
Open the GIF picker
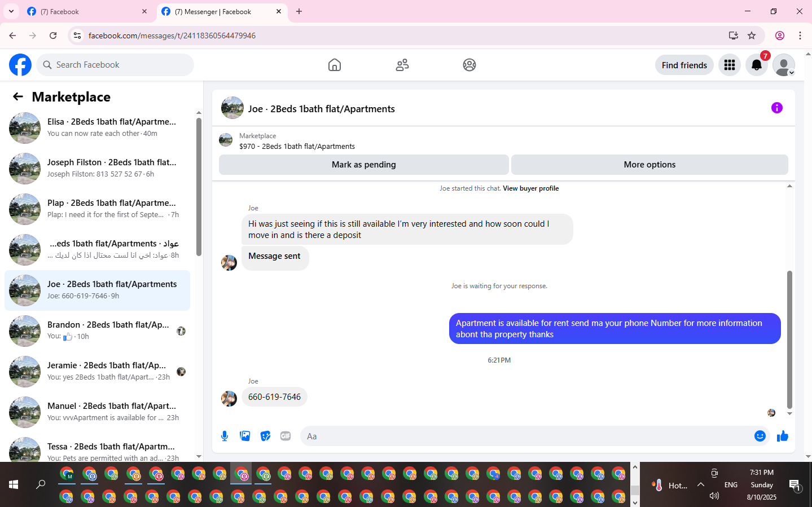(286, 436)
